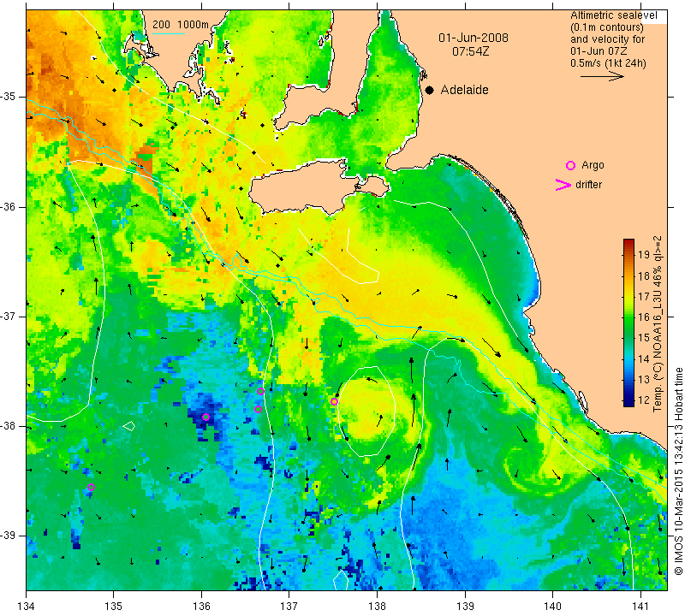This screenshot has height=616, width=685.
Task: Click the longitude label 134
Action: tap(27, 606)
